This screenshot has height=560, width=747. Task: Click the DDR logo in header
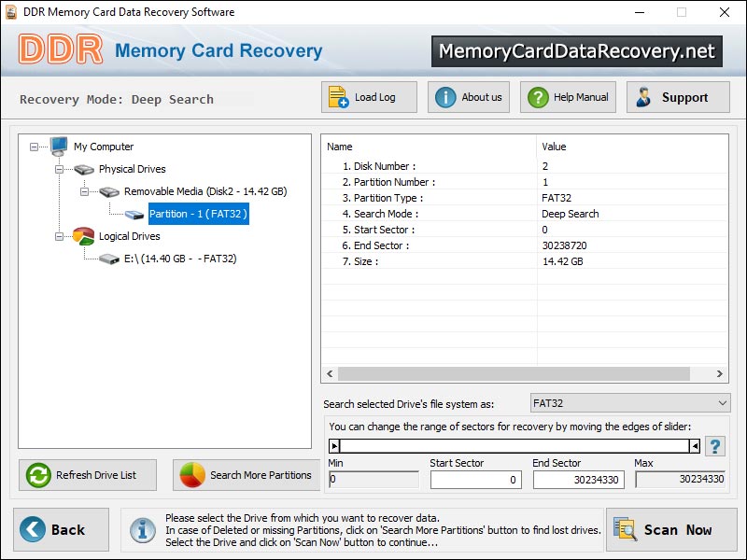(61, 50)
